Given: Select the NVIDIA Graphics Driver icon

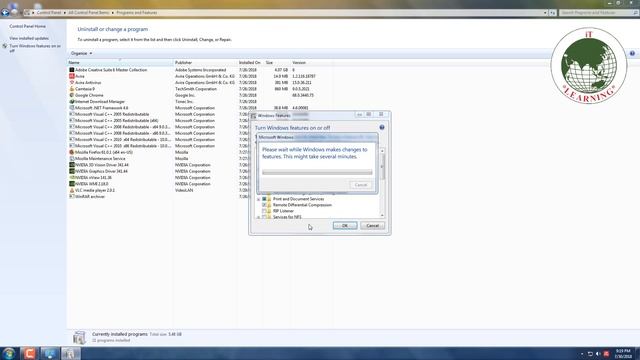Looking at the screenshot, I should (x=72, y=171).
